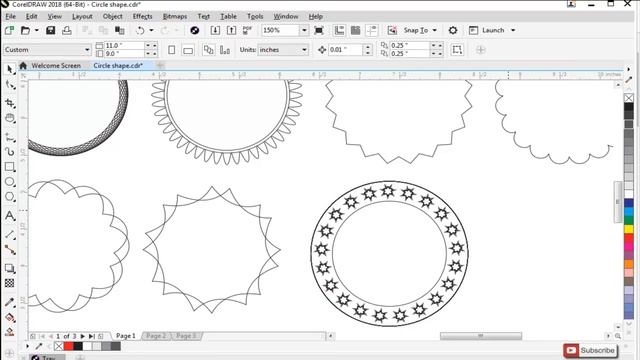Switch to Page 2 tab

coord(156,336)
